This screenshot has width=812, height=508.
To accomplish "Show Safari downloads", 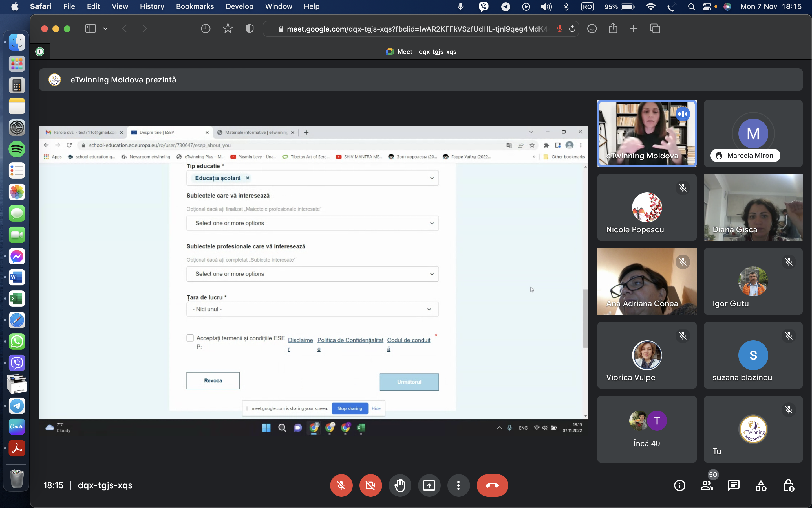I will point(592,29).
